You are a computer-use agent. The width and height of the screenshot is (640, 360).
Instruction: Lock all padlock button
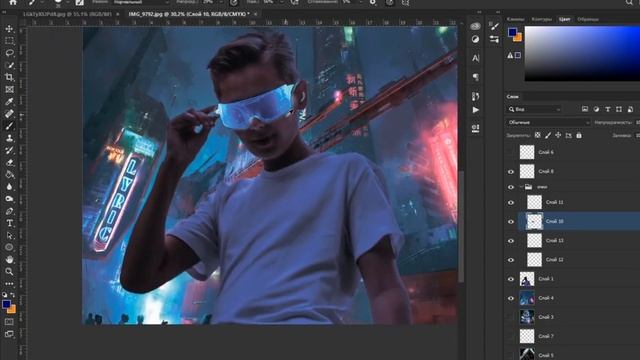pos(579,135)
